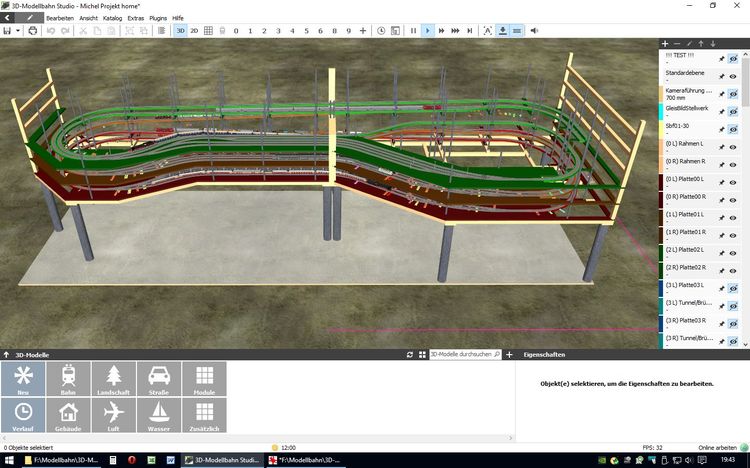
Task: Open the Luft catalog category
Action: (113, 415)
